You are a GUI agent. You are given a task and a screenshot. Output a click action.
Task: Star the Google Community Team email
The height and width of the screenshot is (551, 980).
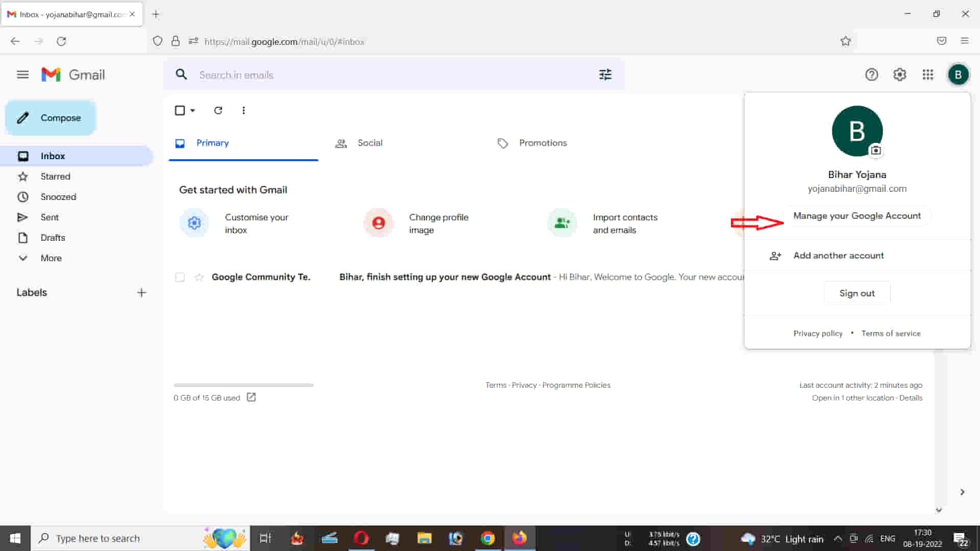pos(199,277)
